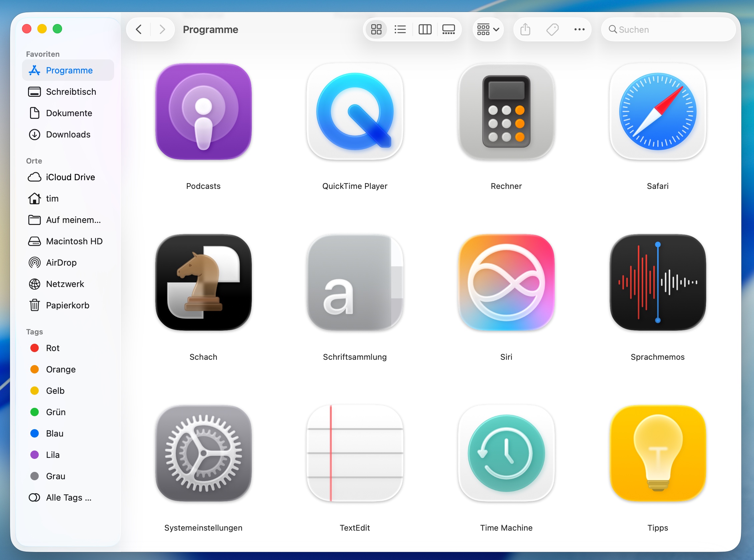Open Downloads in the sidebar
Viewport: 754px width, 560px height.
pyautogui.click(x=68, y=134)
